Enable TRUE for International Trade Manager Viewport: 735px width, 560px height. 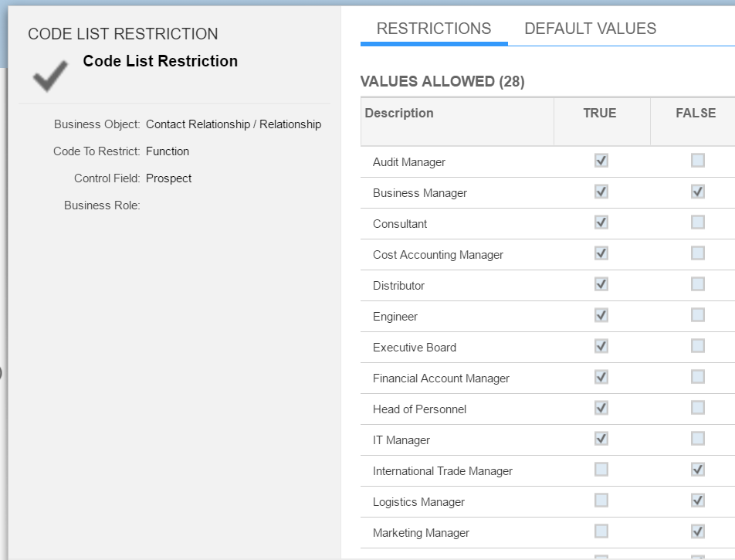pyautogui.click(x=601, y=470)
